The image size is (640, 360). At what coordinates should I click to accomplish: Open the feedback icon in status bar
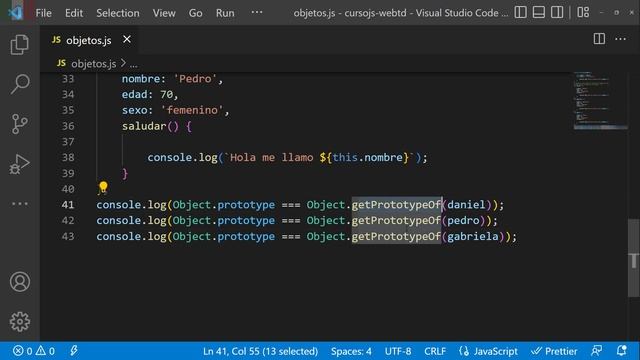pos(597,351)
